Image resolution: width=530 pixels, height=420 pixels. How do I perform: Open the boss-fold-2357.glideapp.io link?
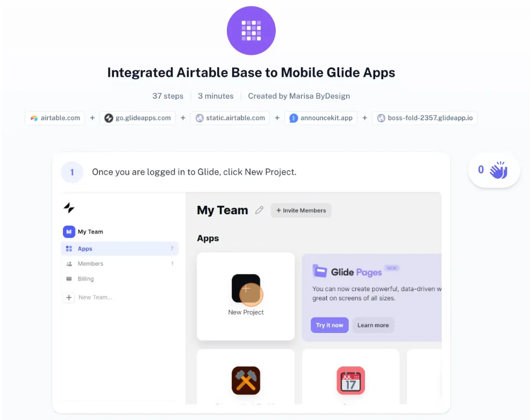[425, 118]
